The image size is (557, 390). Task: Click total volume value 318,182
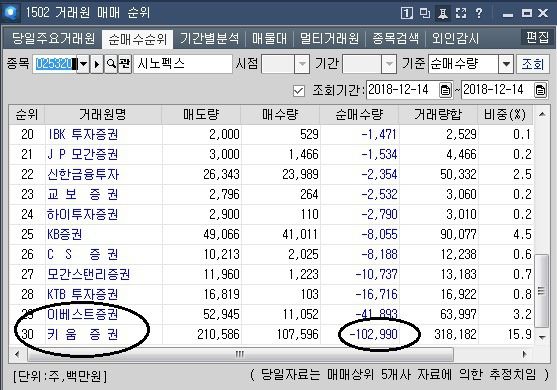click(x=455, y=335)
